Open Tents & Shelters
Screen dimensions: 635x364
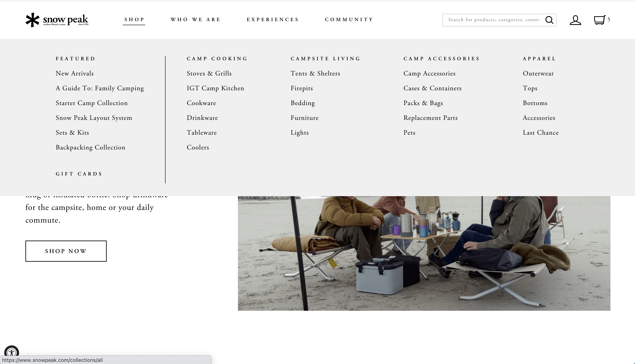(x=315, y=73)
